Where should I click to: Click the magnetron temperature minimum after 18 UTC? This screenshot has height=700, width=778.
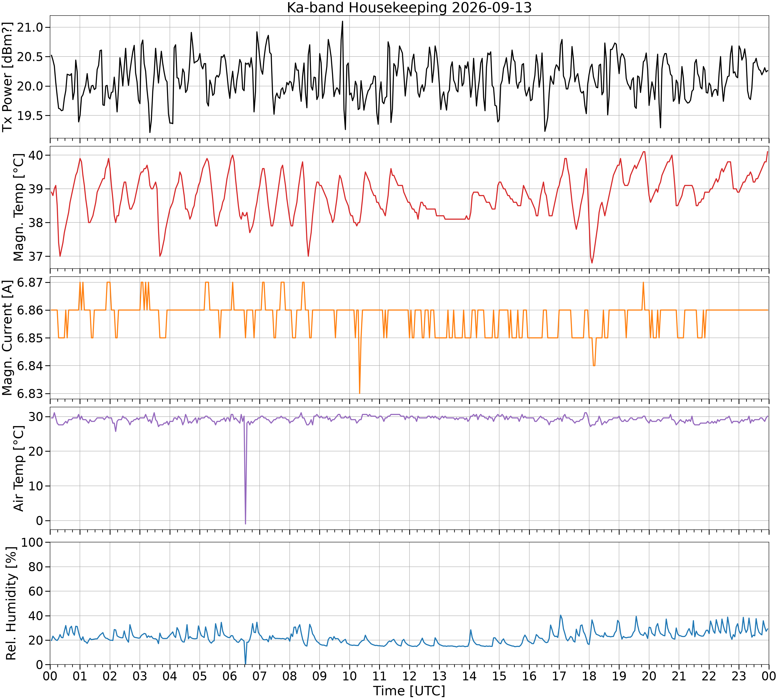[x=592, y=263]
